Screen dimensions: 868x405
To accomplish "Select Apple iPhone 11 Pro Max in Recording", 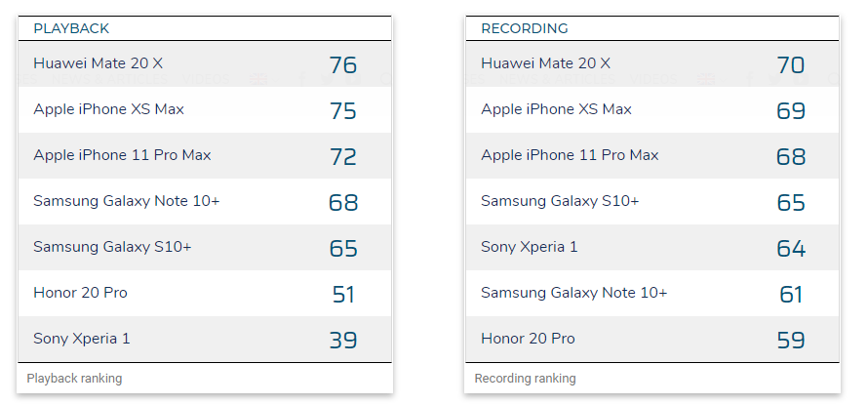I will pyautogui.click(x=570, y=155).
